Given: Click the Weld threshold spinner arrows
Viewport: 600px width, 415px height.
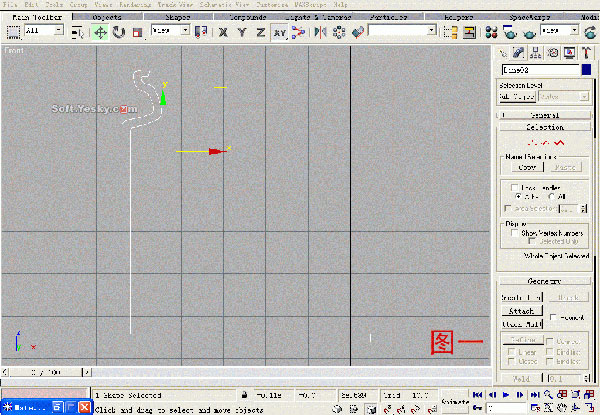Looking at the screenshot, I should pyautogui.click(x=587, y=379).
